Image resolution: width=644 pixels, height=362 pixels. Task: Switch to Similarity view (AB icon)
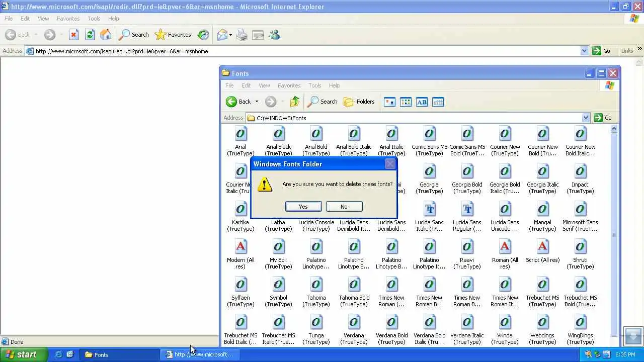tap(422, 102)
